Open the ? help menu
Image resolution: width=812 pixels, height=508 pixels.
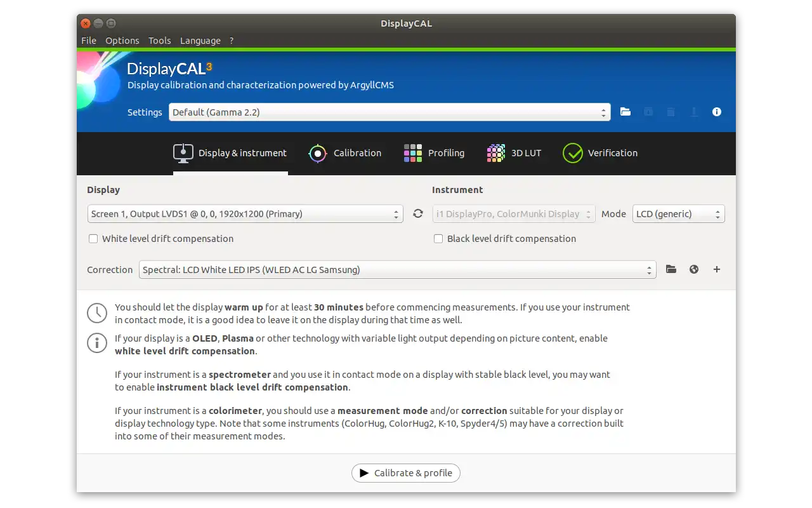(232, 41)
